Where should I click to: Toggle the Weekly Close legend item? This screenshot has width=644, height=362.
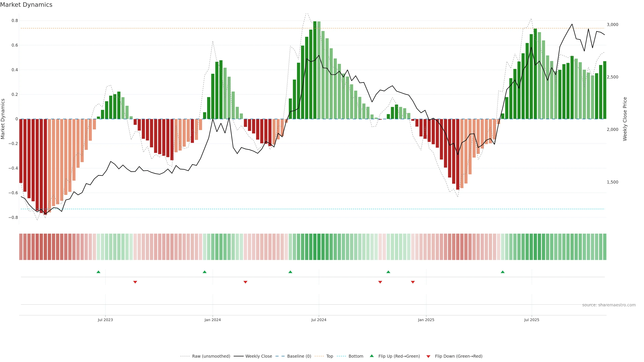tap(258, 356)
